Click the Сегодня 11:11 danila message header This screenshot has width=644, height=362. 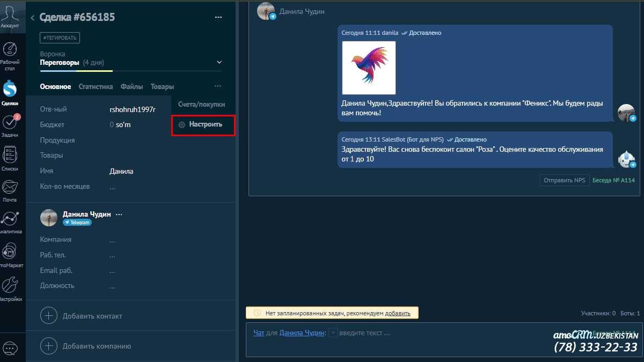pyautogui.click(x=391, y=33)
